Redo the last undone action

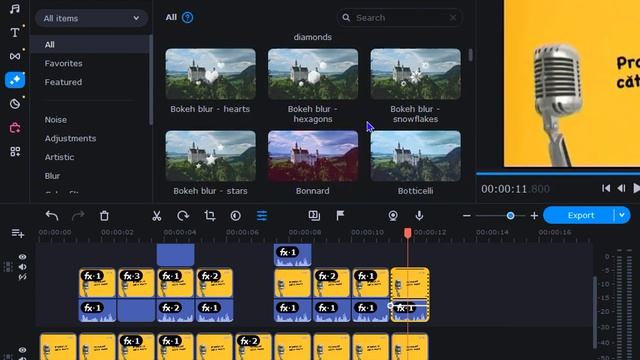coord(78,216)
